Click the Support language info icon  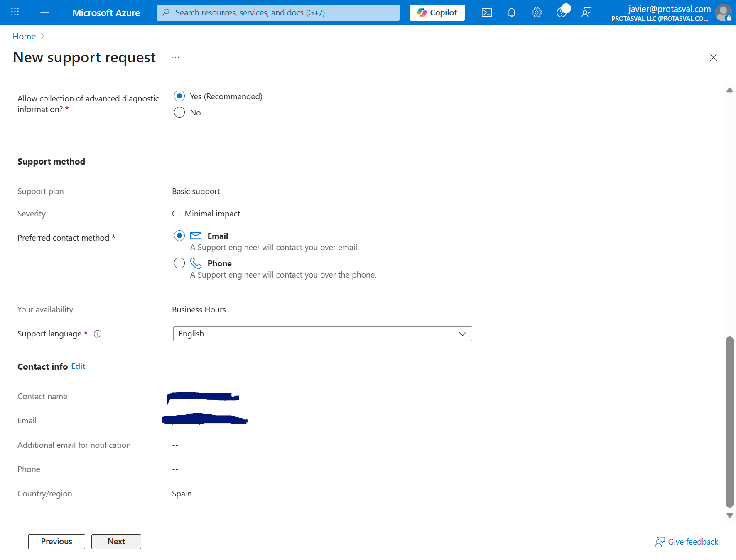click(x=98, y=334)
